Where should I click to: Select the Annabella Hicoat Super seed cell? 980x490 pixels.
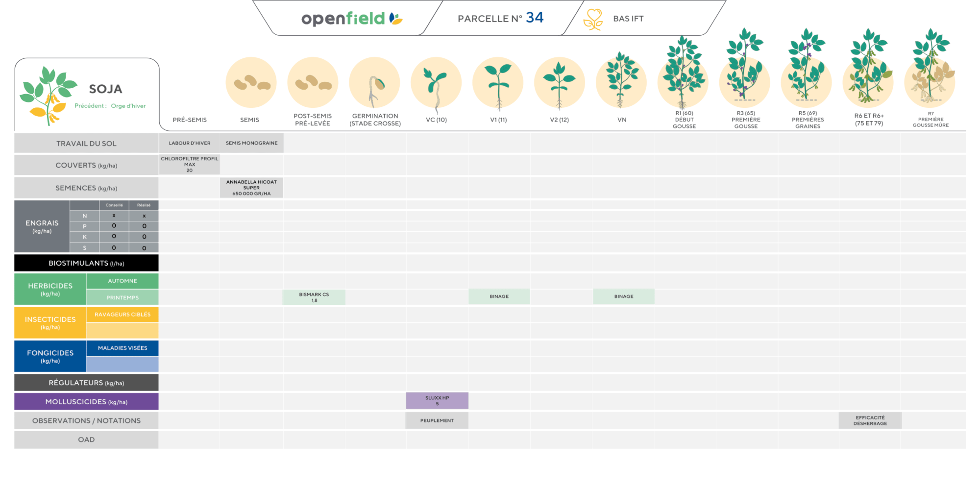(x=251, y=188)
